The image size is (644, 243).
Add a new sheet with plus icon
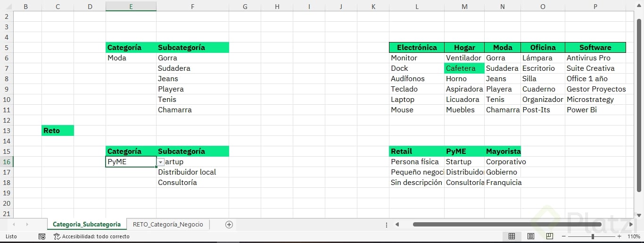click(x=229, y=225)
